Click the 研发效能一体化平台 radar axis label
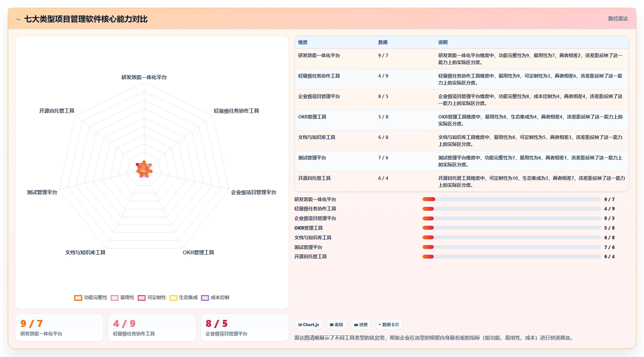The height and width of the screenshot is (357, 644). (144, 77)
